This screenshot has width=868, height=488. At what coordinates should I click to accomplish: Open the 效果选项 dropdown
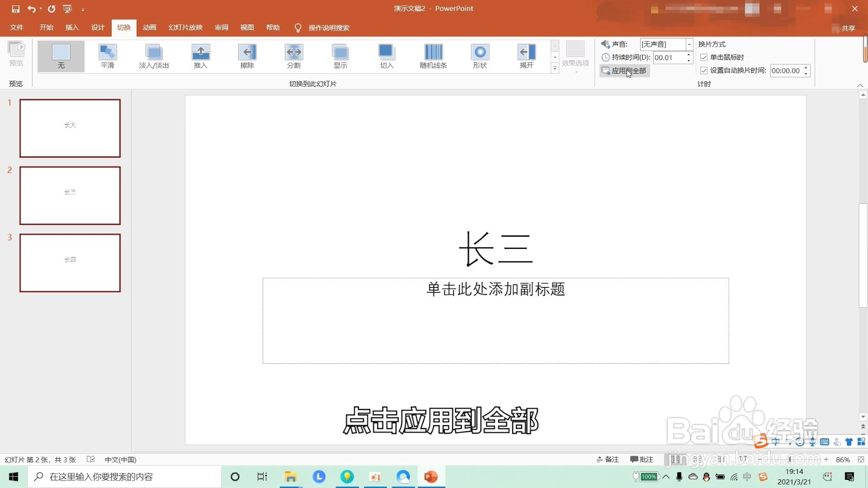(576, 56)
